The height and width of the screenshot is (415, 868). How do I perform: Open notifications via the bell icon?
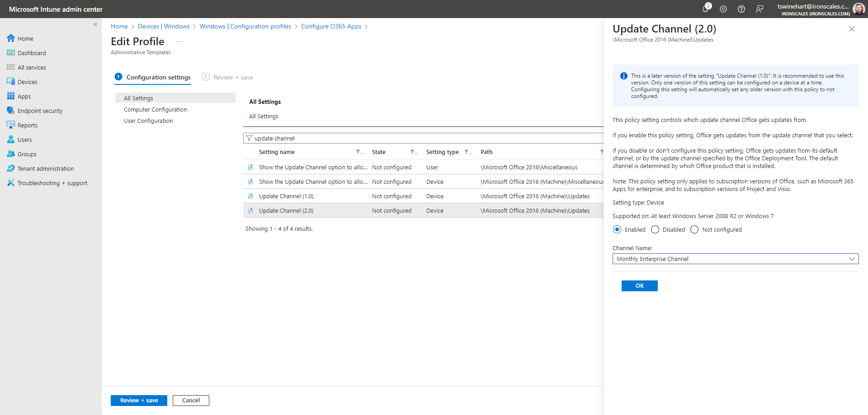tap(706, 9)
